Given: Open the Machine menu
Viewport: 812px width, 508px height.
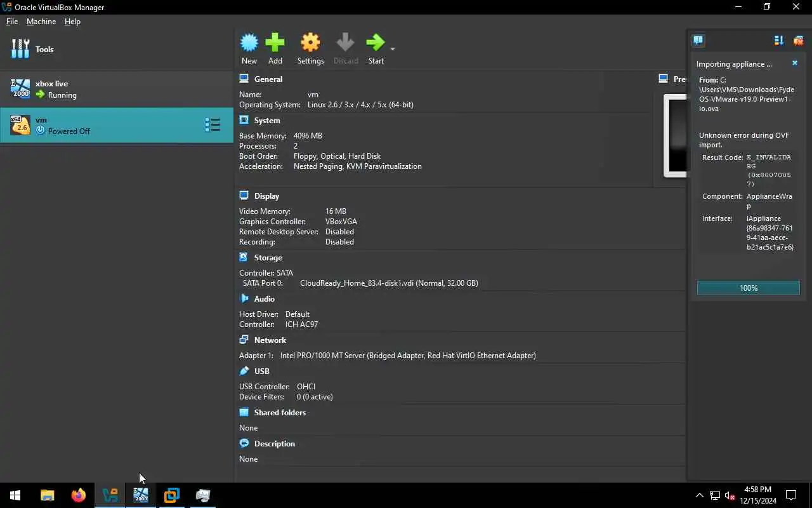Looking at the screenshot, I should point(41,22).
